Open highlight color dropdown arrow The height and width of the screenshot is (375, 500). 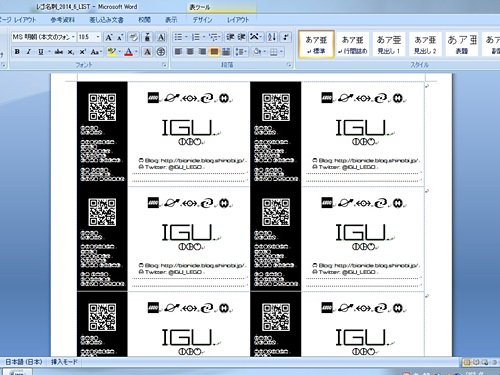119,52
